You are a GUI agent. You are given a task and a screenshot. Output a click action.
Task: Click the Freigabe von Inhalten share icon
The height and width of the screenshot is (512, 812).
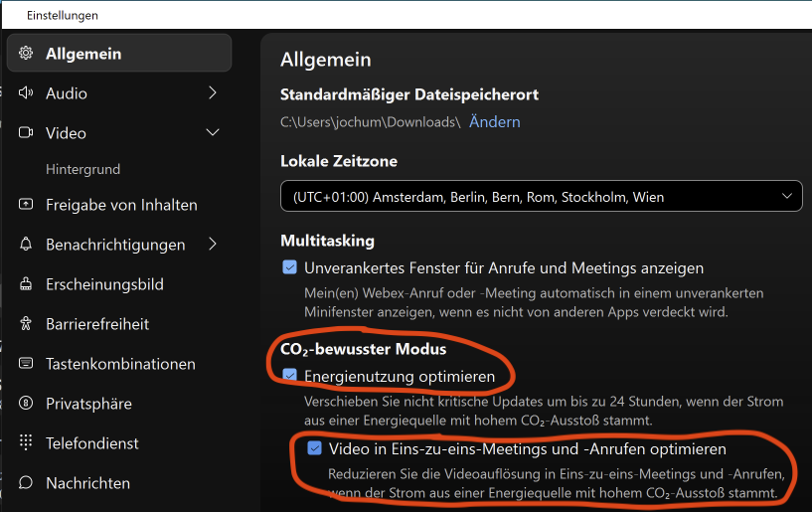pos(26,205)
